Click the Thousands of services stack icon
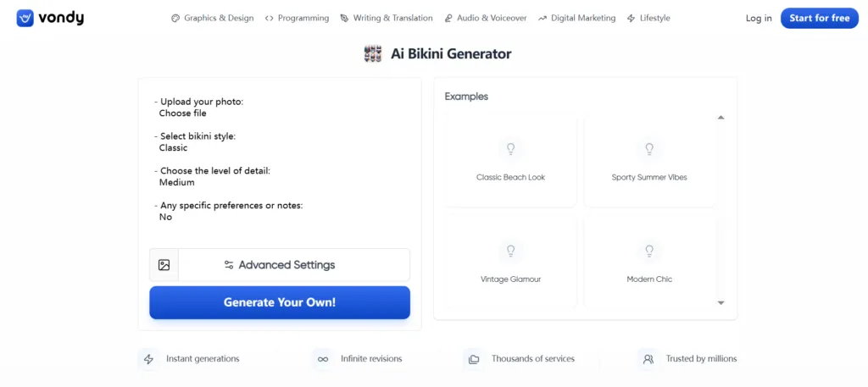The width and height of the screenshot is (868, 387). click(x=474, y=359)
